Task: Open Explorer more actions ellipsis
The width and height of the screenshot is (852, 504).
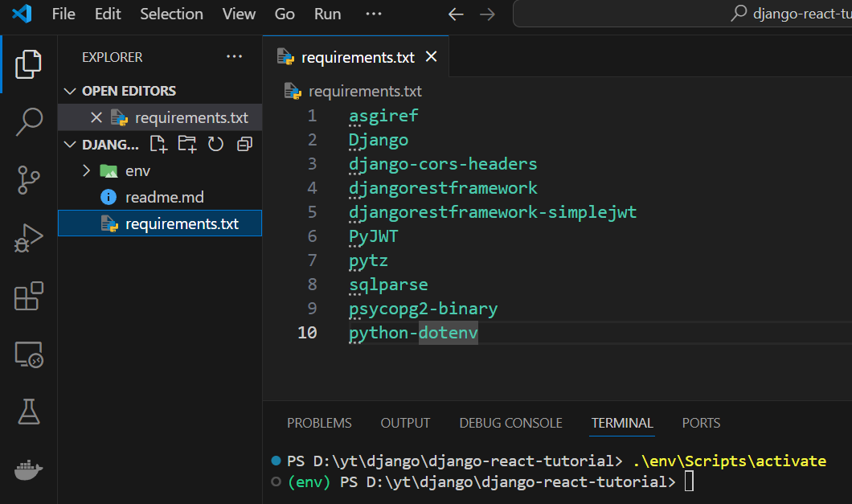Action: click(234, 56)
